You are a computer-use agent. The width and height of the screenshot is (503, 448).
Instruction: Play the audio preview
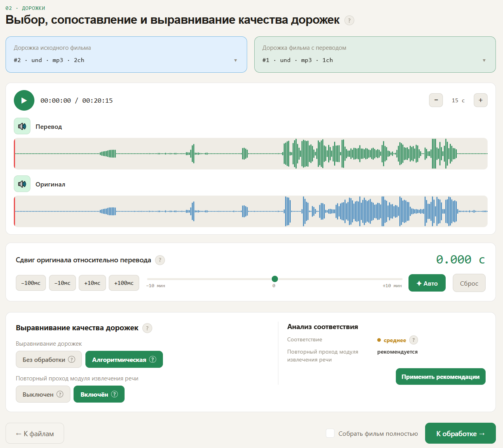(24, 100)
